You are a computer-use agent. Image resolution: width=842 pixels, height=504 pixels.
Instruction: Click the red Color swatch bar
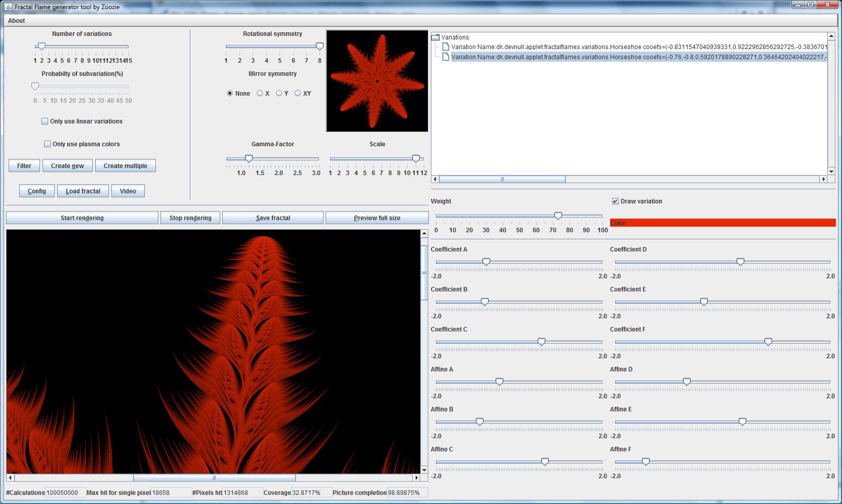[723, 223]
